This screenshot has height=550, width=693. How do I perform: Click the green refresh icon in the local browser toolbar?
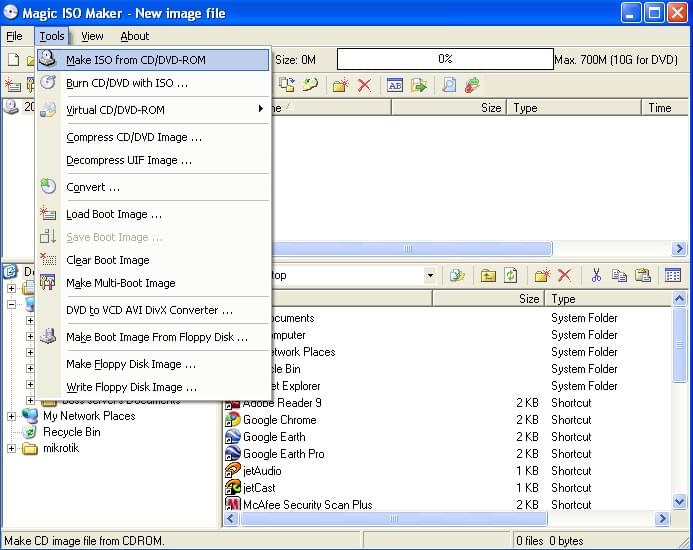[x=511, y=275]
